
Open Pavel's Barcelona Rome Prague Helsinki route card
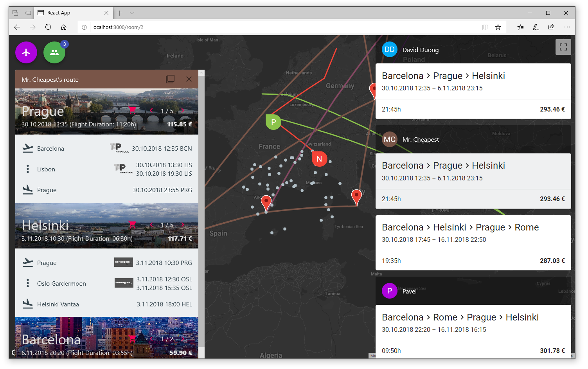473,332
